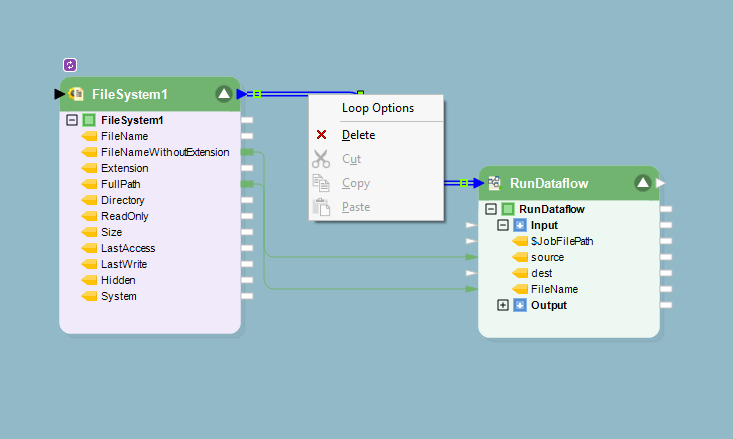Screen dimensions: 733x439
Task: Select the FileNameWithoutExtension field
Action: [x=164, y=152]
